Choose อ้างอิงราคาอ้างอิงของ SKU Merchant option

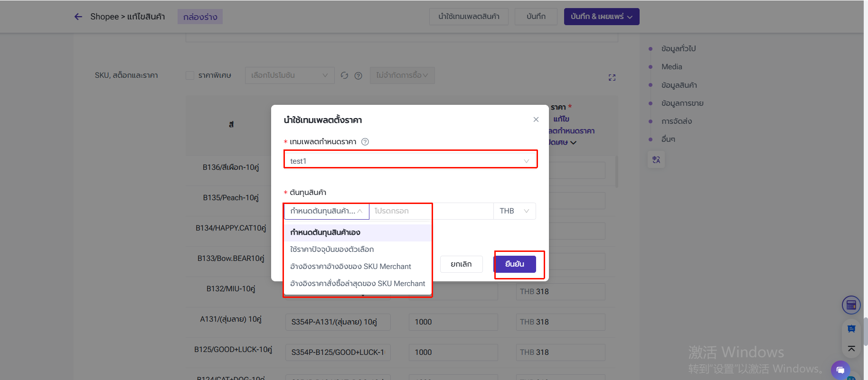click(350, 267)
